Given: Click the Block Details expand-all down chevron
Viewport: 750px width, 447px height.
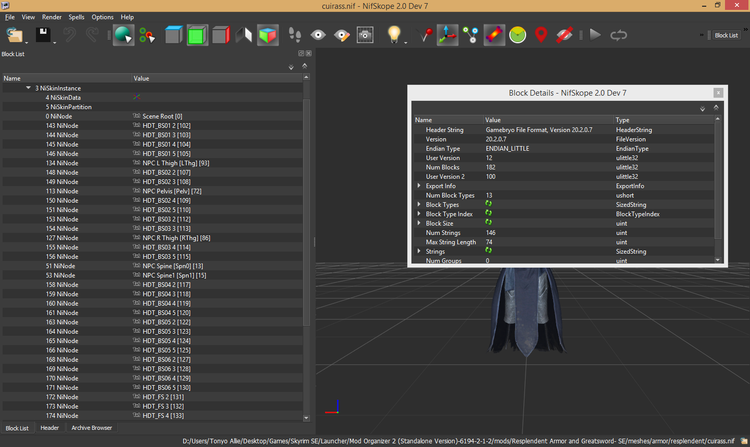Looking at the screenshot, I should (x=702, y=109).
